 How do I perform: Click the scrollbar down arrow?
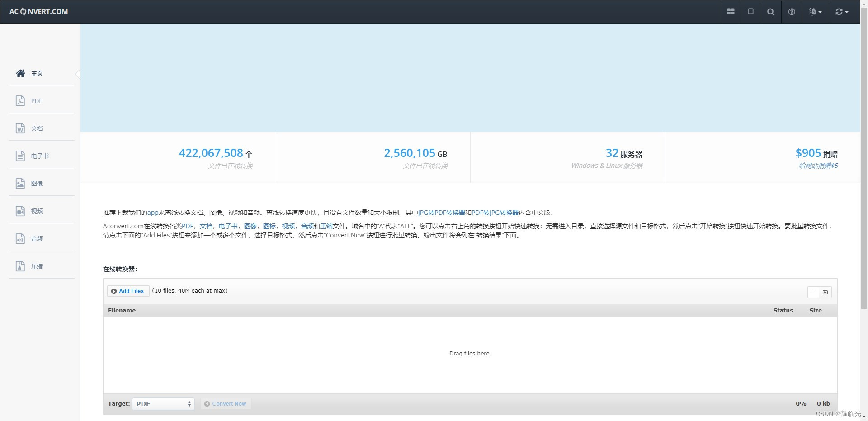tap(864, 417)
